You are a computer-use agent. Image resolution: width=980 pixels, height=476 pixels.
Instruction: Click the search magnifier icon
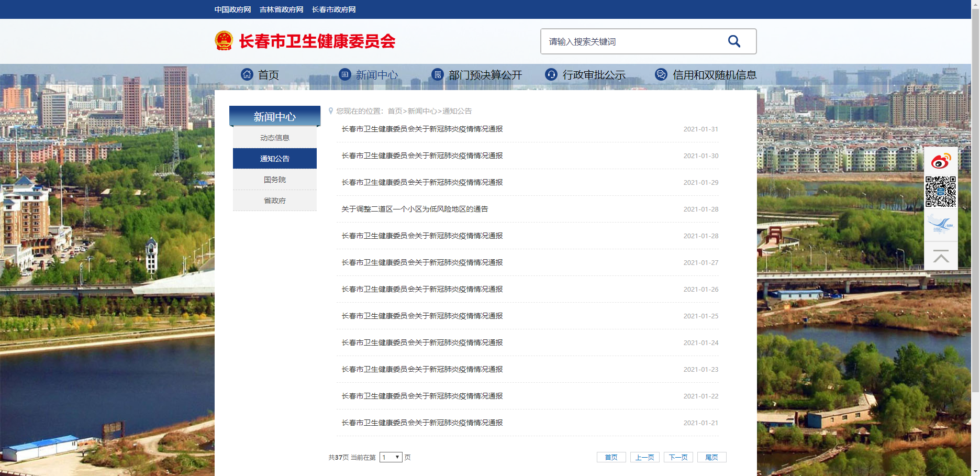pos(734,41)
